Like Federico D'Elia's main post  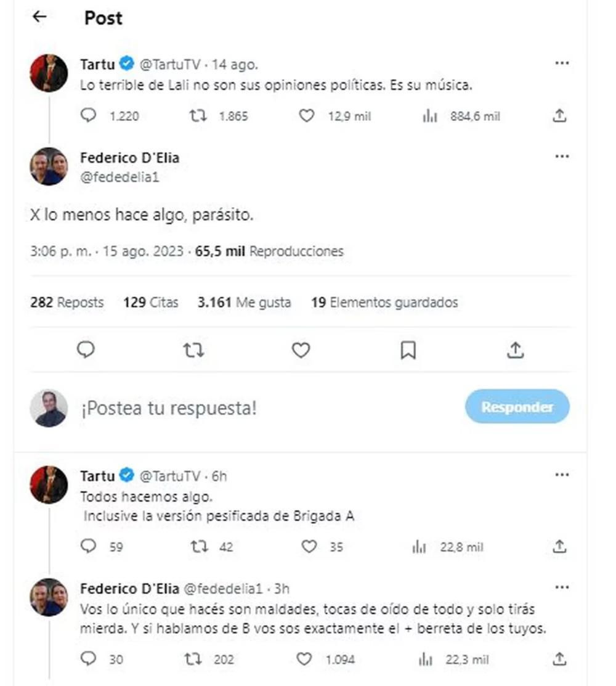[300, 351]
